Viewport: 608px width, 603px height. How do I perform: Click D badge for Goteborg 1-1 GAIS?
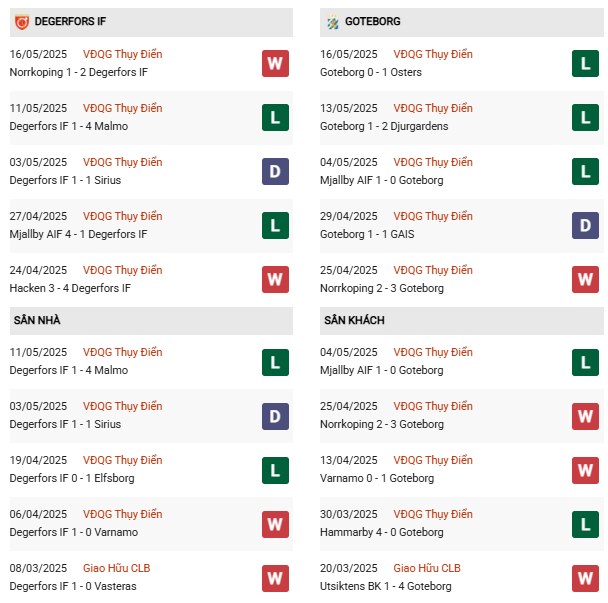(x=585, y=226)
